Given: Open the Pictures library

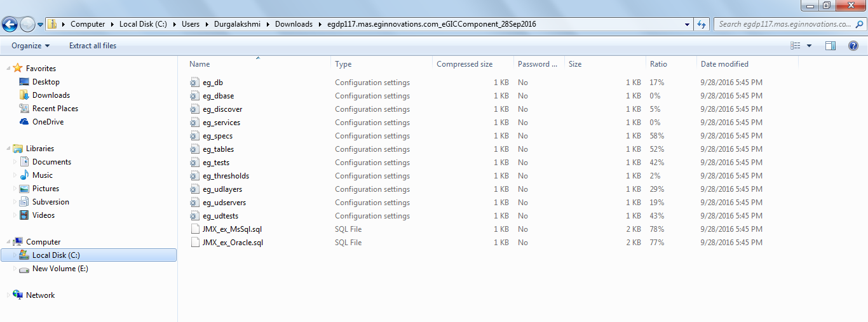Looking at the screenshot, I should point(46,189).
